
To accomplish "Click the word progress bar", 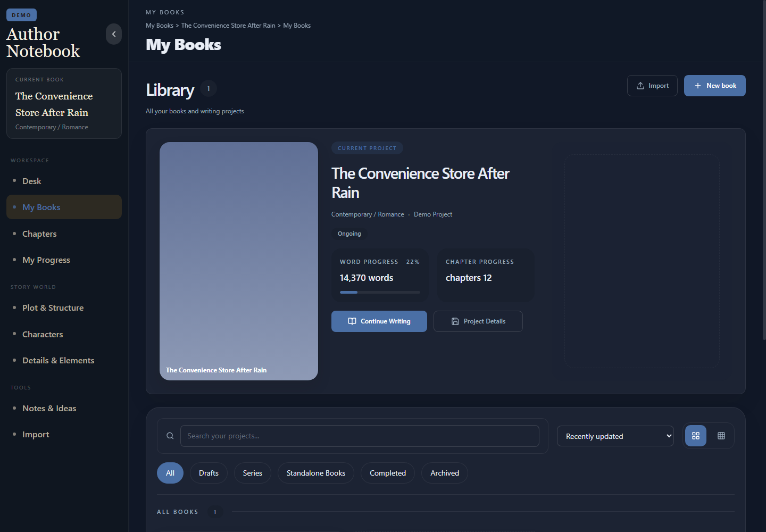I will (x=380, y=292).
